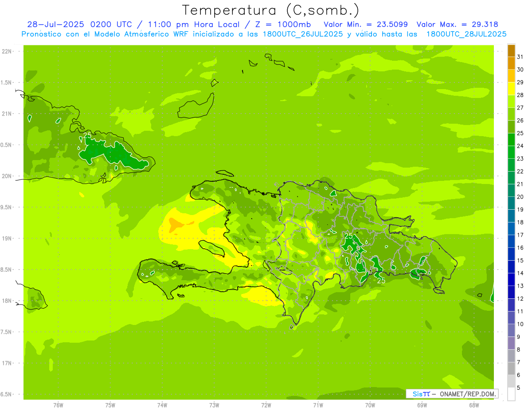
Task: Click the "ONAMET/REP.DOM." credit label
Action: point(468,394)
